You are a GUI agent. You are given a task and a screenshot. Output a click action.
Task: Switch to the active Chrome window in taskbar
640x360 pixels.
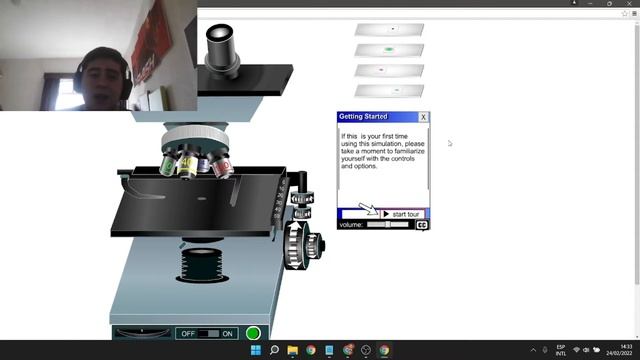click(x=384, y=350)
